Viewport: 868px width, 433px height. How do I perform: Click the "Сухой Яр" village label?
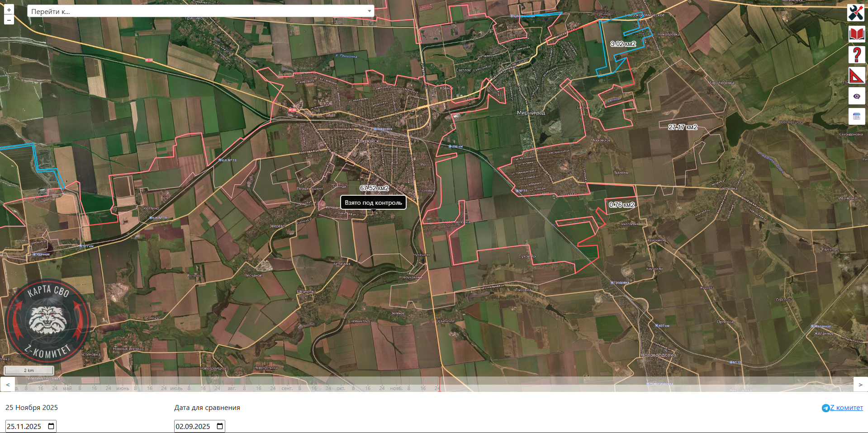pyautogui.click(x=527, y=256)
